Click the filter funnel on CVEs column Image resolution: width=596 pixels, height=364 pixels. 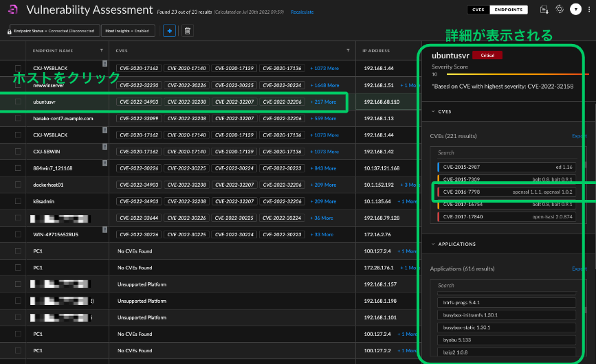pos(349,50)
